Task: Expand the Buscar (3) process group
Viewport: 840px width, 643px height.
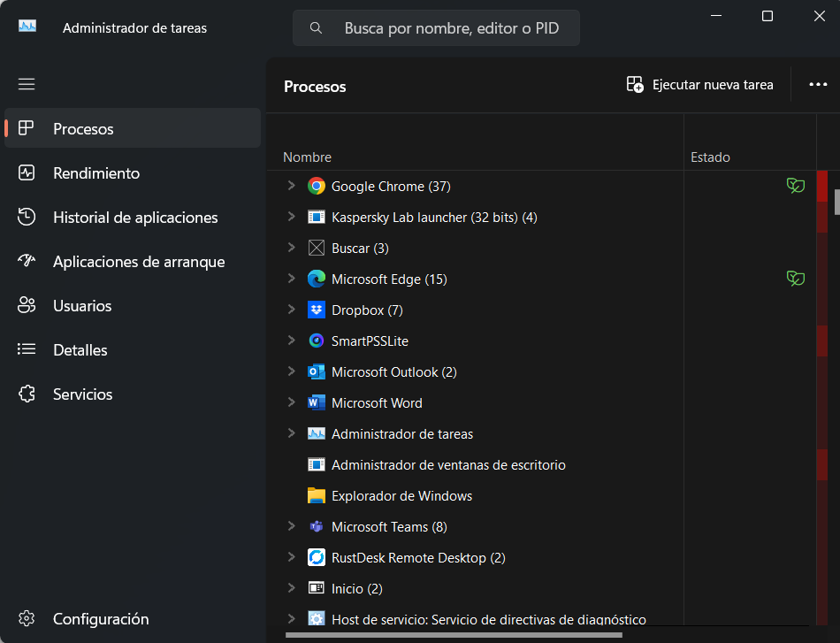Action: tap(291, 247)
